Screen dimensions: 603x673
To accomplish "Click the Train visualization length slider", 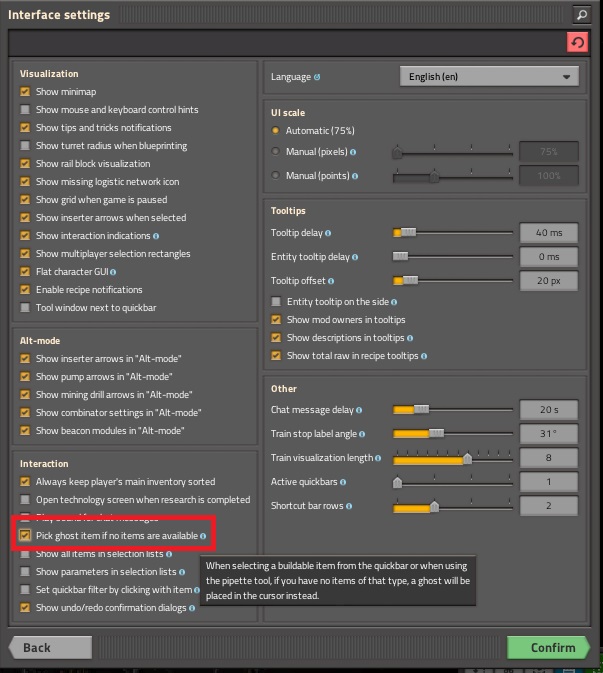I will click(x=453, y=458).
